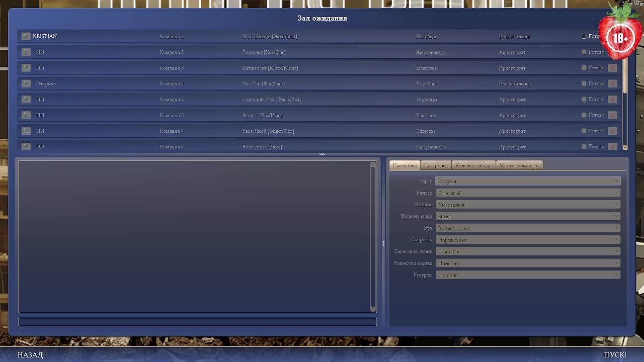The image size is (644, 362).
Task: Click the Китайцы civilization cell
Action: (426, 36)
